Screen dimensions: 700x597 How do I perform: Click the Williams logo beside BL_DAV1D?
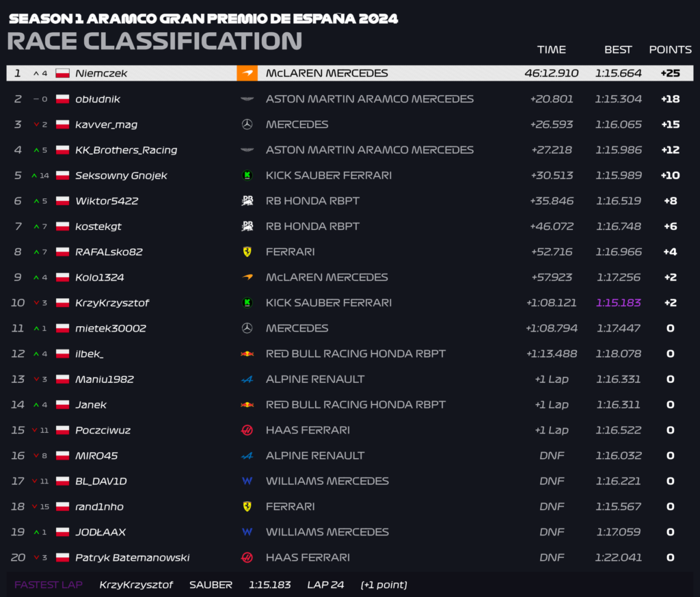point(247,481)
